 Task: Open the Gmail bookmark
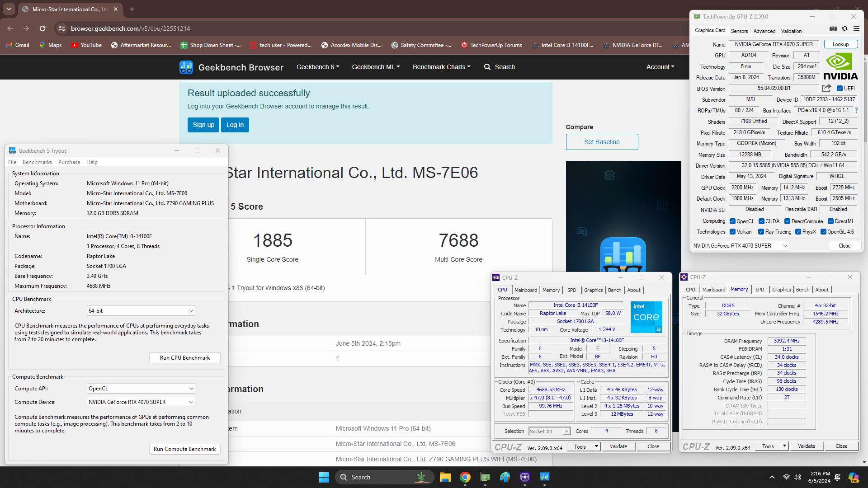pyautogui.click(x=18, y=45)
